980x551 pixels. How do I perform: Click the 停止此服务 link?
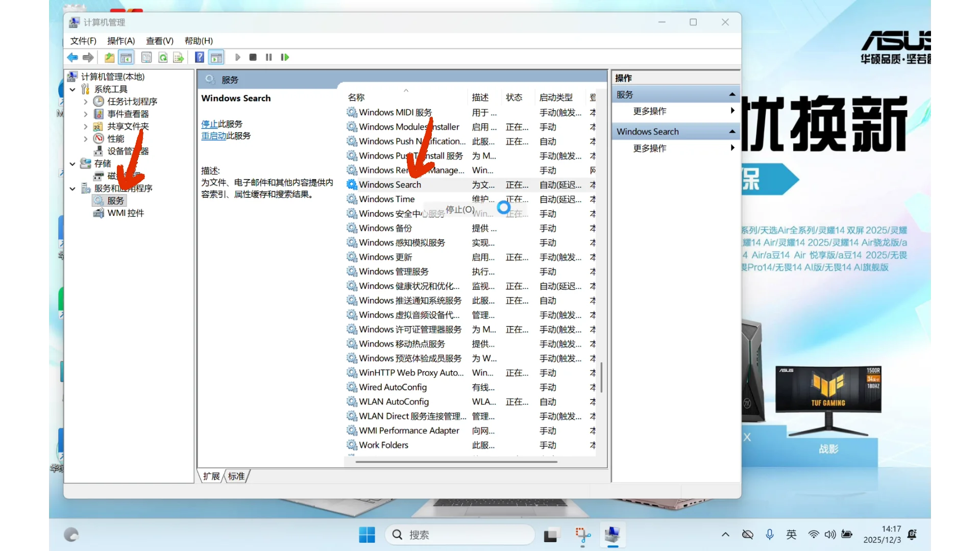[210, 123]
